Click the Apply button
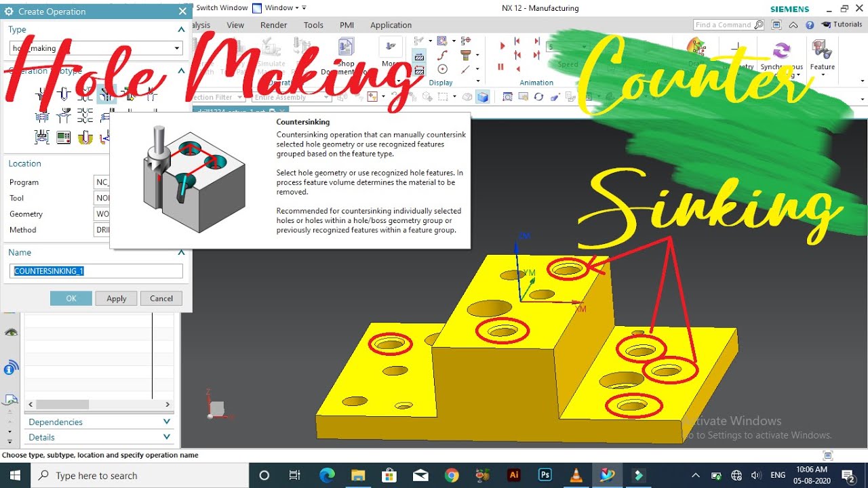 pos(116,298)
